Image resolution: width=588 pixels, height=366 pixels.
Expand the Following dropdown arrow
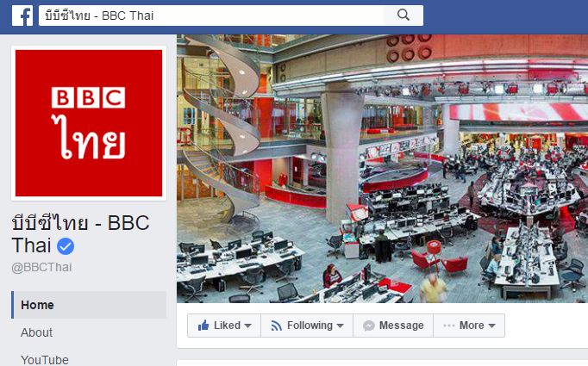coord(340,326)
